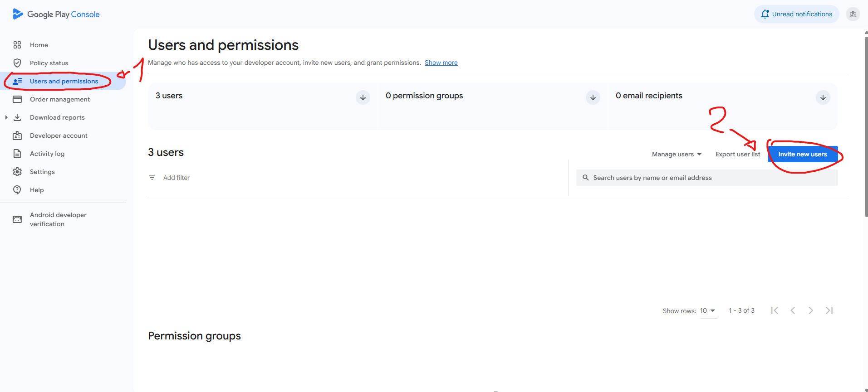
Task: Click the Add filter lines icon
Action: coord(152,178)
